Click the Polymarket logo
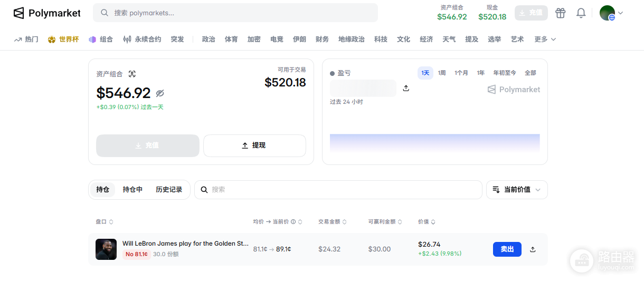Screen dimensions: 644x282 (47, 13)
